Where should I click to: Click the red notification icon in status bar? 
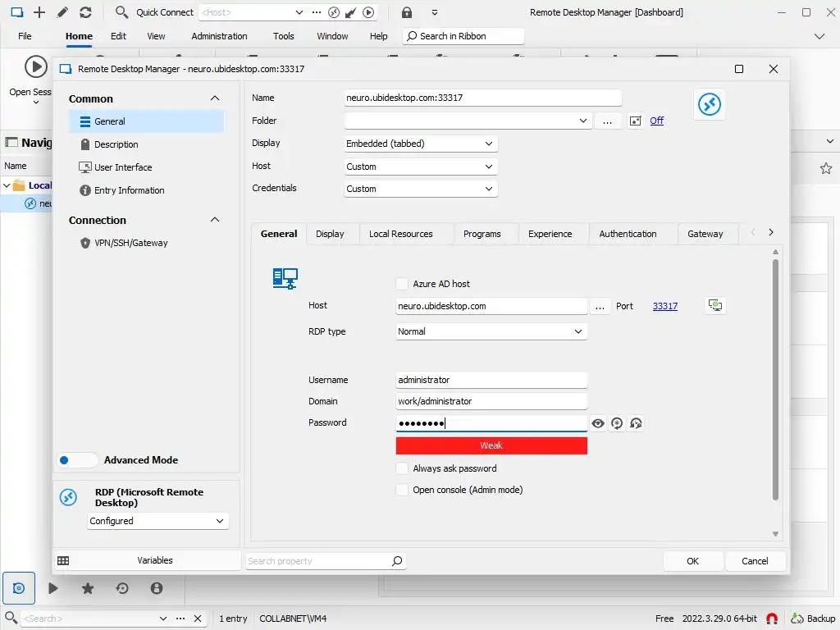[771, 619]
